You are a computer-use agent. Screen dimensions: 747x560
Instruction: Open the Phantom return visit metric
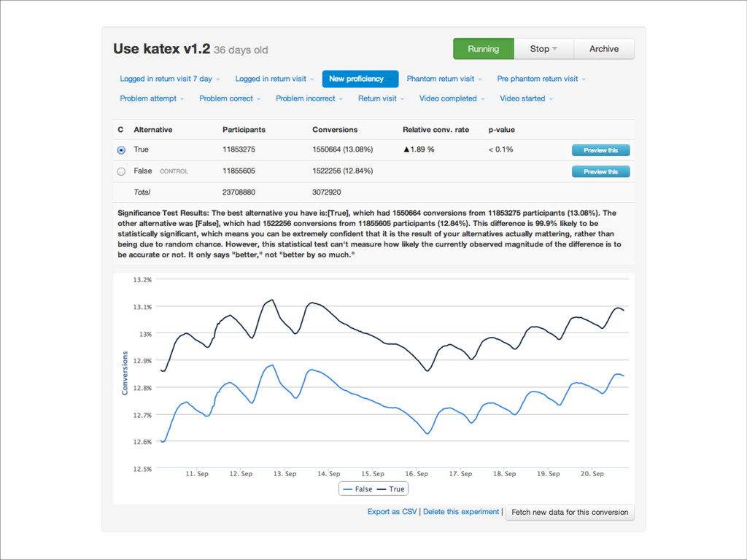click(x=444, y=79)
